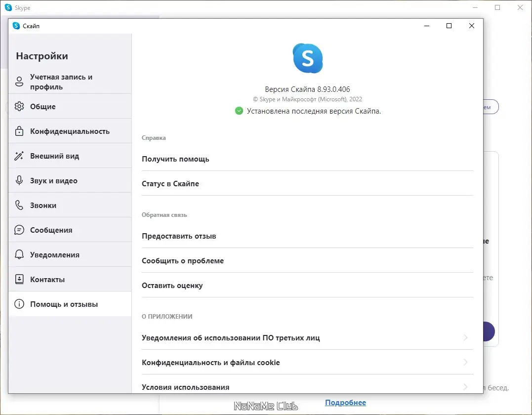Click Оставить оценку
The image size is (532, 415).
pos(307,286)
